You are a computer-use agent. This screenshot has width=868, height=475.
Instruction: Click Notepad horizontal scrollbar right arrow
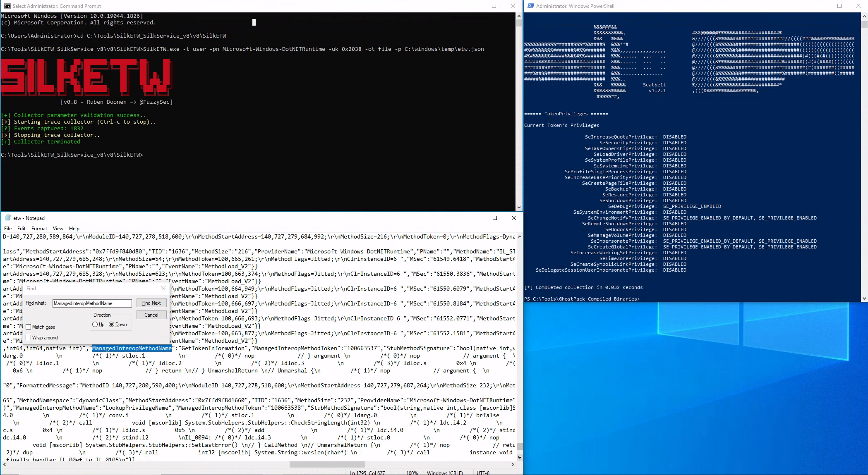click(x=513, y=464)
